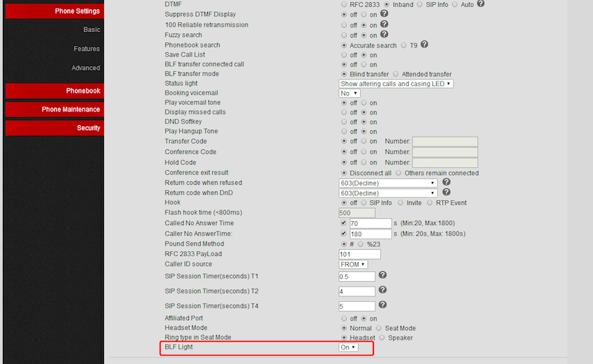The height and width of the screenshot is (364, 593).
Task: Expand the Status light dropdown
Action: (x=396, y=84)
